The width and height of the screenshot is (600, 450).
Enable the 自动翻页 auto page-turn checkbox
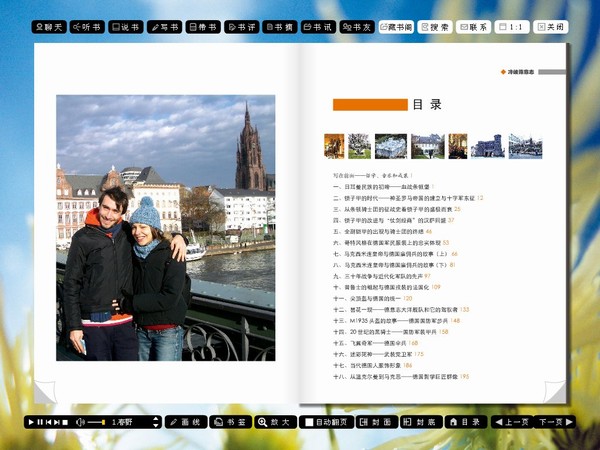tap(309, 422)
